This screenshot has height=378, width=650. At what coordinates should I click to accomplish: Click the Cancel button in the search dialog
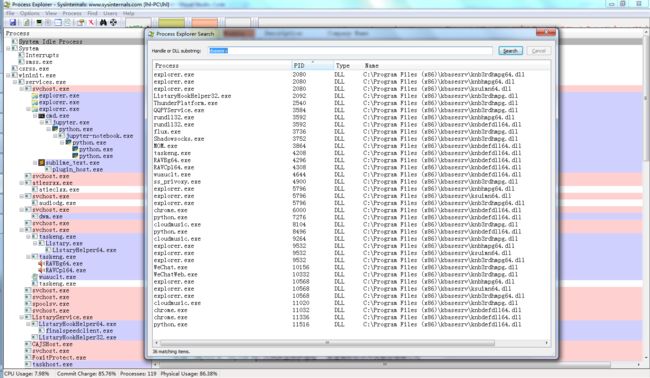(x=538, y=51)
